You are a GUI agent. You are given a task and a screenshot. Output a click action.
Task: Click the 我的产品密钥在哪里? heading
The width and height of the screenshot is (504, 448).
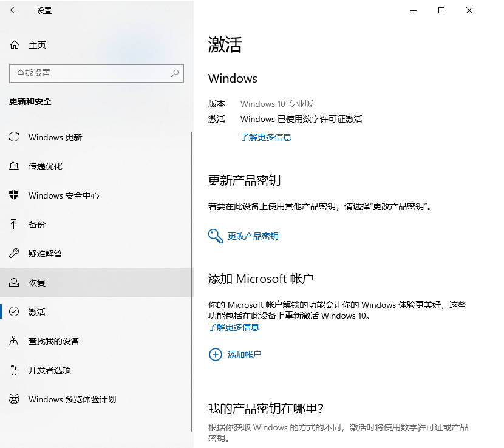tap(266, 409)
